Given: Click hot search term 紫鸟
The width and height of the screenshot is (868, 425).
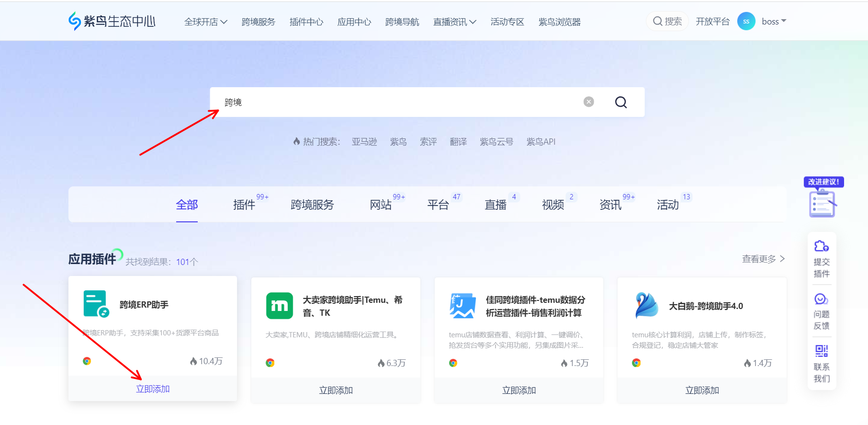Looking at the screenshot, I should click(398, 142).
